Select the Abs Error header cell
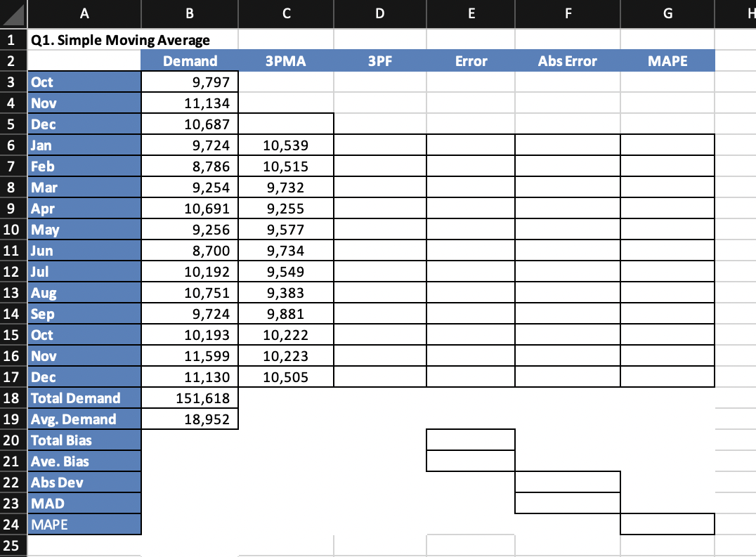Image resolution: width=756 pixels, height=557 pixels. point(567,60)
